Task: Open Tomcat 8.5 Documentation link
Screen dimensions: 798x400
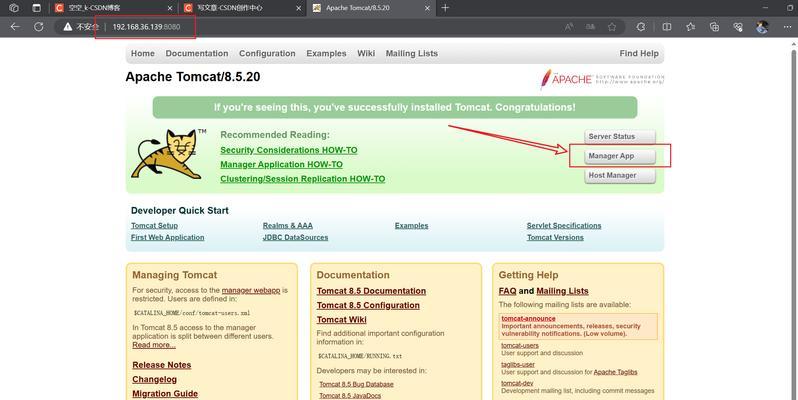Action: pos(372,291)
